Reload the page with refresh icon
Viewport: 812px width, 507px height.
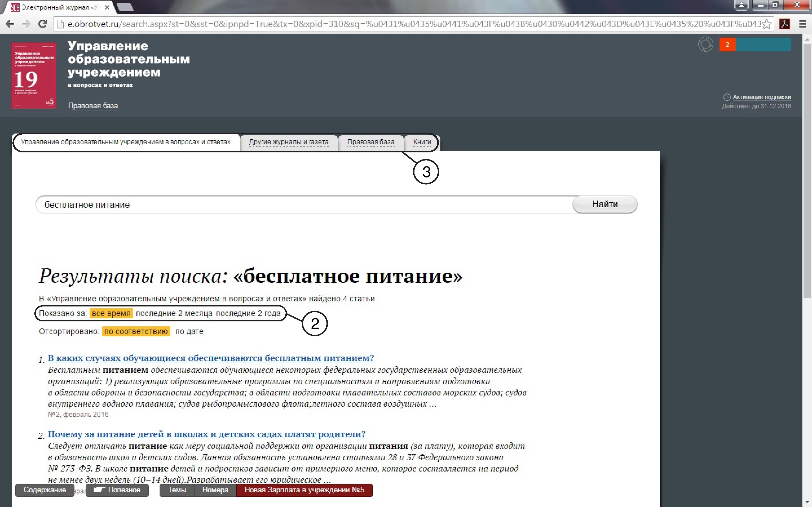[x=42, y=24]
